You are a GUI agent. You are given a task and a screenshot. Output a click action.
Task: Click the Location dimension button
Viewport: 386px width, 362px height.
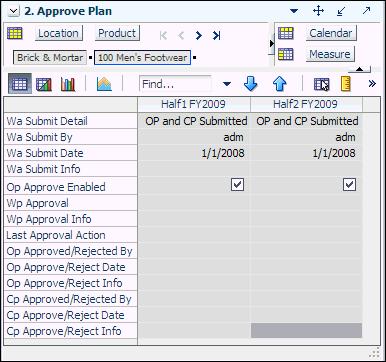coord(58,33)
